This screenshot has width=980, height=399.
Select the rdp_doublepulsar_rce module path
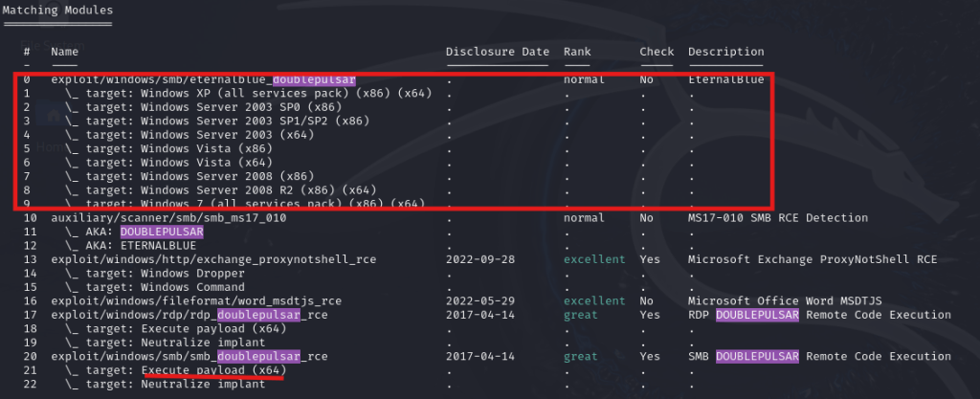click(x=189, y=315)
